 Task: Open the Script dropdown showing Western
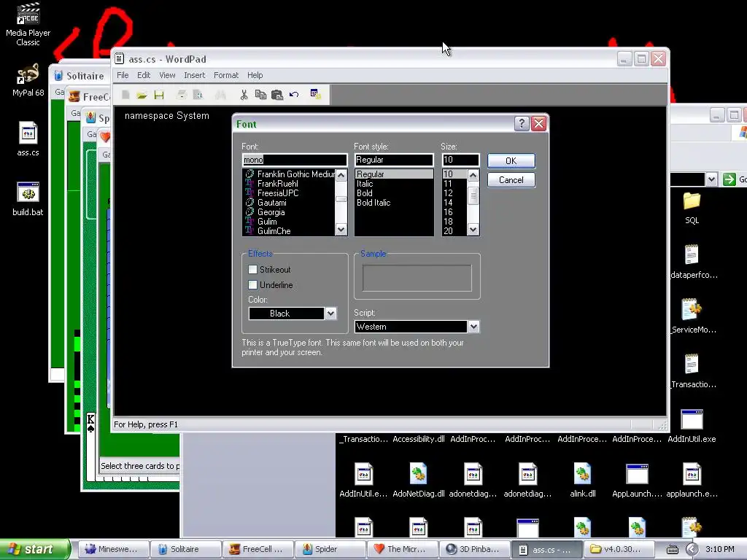pyautogui.click(x=473, y=327)
